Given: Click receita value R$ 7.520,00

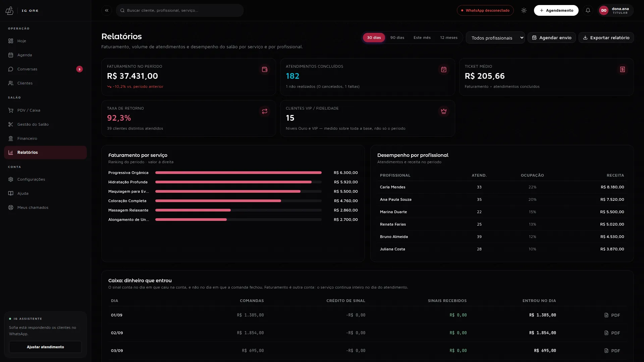Looking at the screenshot, I should click(612, 199).
